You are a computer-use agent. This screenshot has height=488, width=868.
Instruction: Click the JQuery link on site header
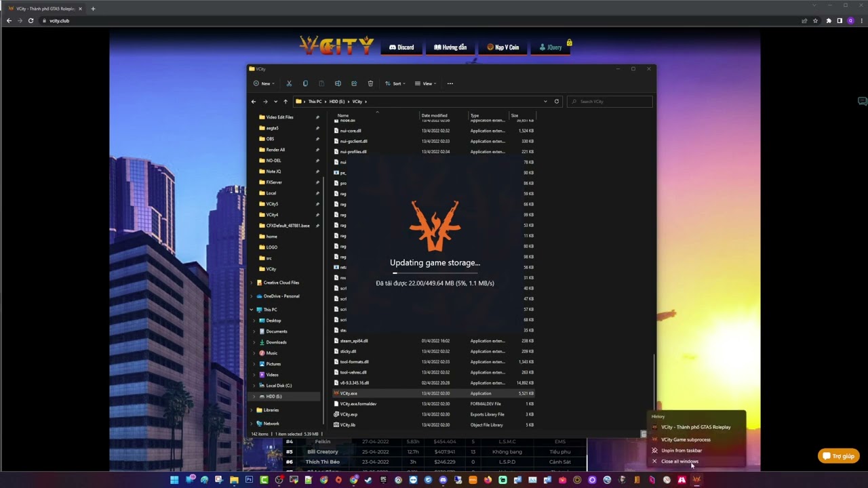click(x=551, y=47)
